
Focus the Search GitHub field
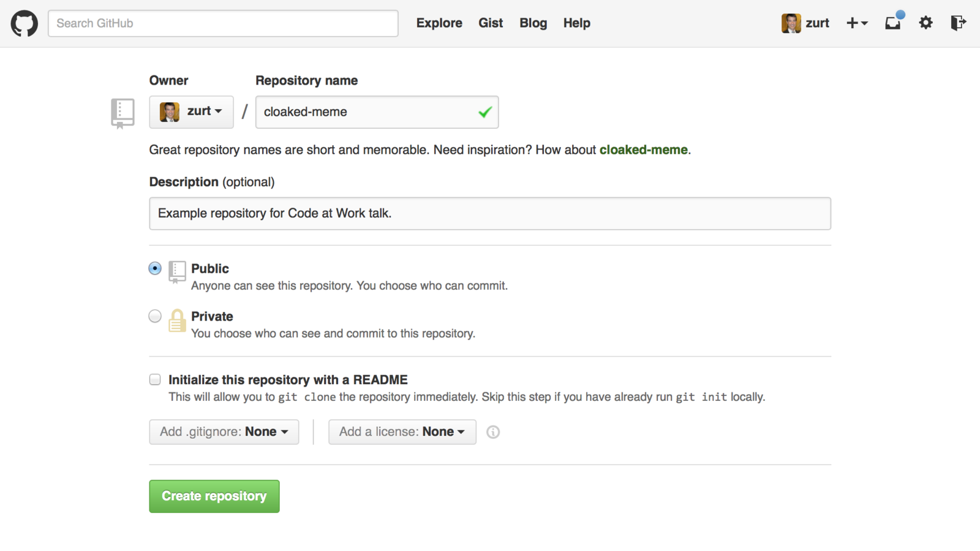pos(223,23)
